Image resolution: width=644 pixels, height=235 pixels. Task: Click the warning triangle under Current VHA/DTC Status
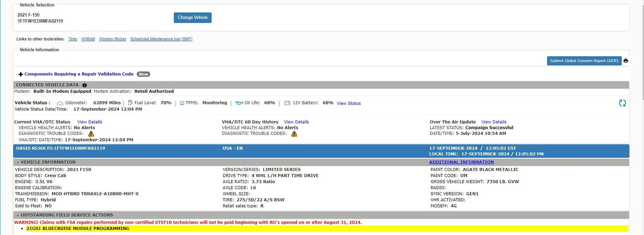click(x=91, y=134)
